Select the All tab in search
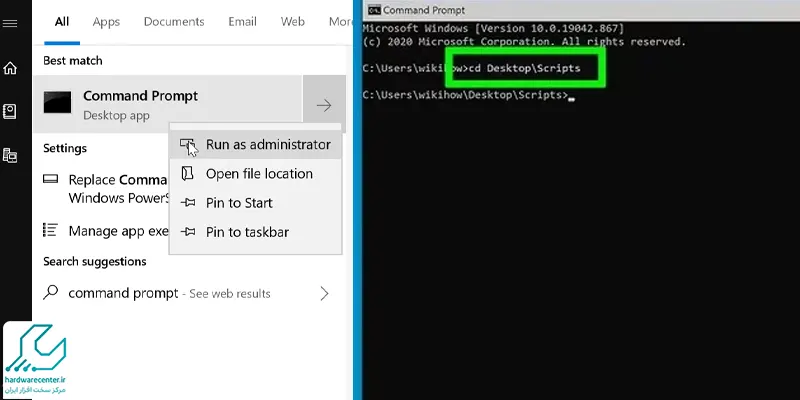Viewport: 800px width, 400px height. [x=62, y=22]
